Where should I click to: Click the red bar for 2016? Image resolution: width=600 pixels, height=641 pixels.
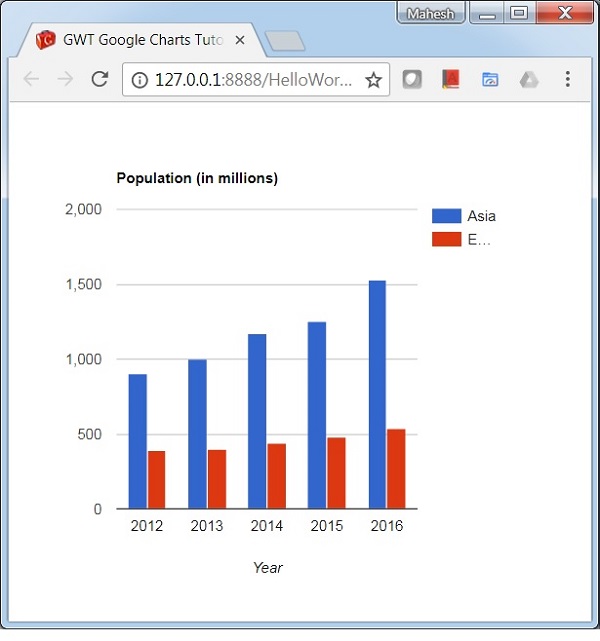click(396, 469)
